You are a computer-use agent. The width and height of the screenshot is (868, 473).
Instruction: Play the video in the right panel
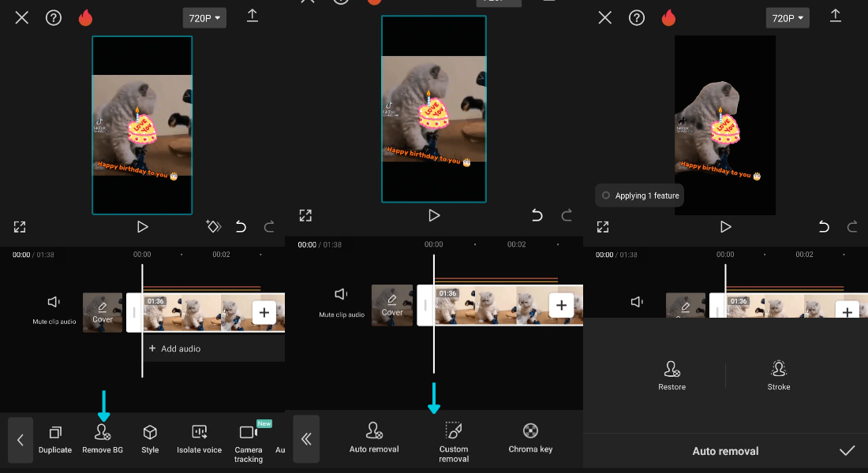click(726, 227)
